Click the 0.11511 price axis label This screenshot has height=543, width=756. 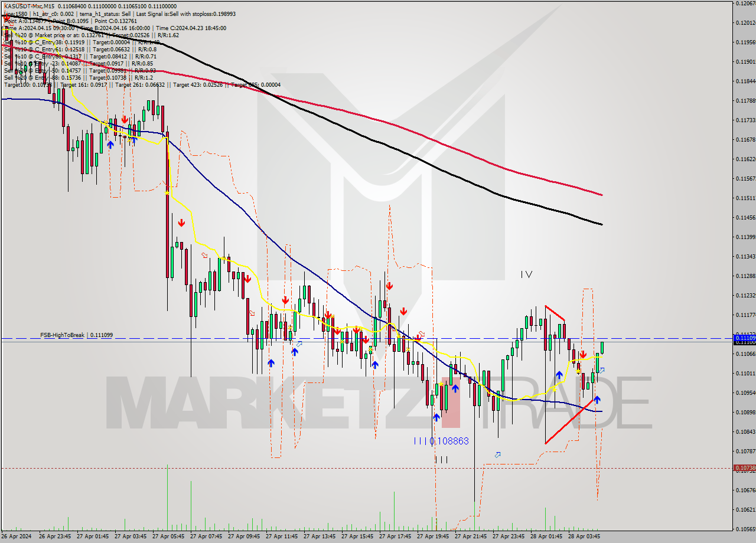[x=745, y=198]
